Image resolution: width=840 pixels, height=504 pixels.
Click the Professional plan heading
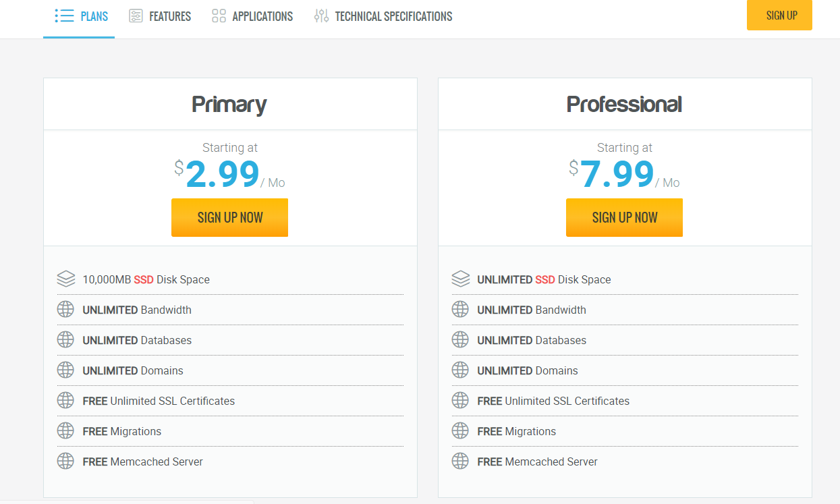(624, 105)
